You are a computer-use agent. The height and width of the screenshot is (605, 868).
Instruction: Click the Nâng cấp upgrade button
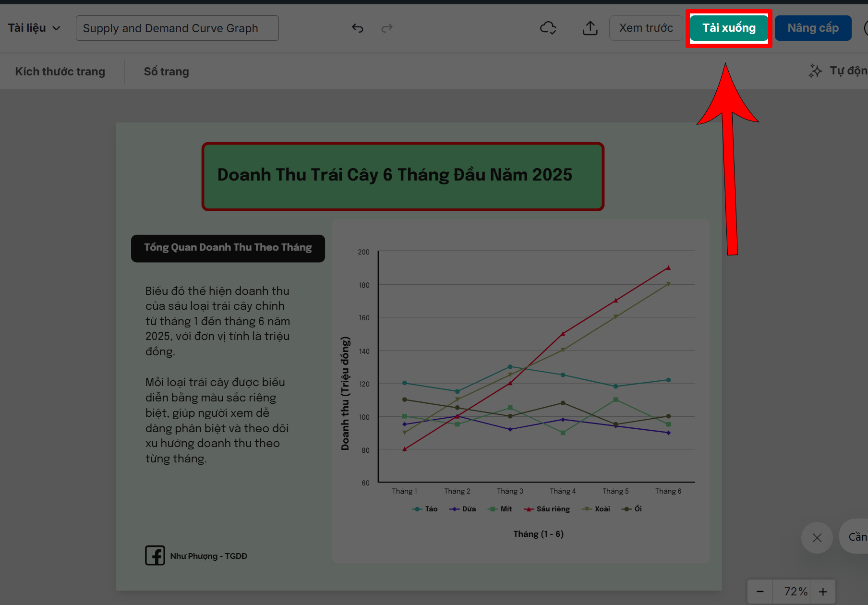click(813, 28)
